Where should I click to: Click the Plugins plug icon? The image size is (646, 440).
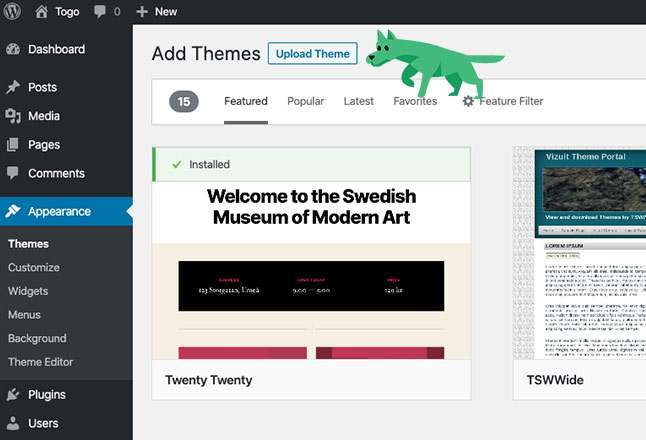(13, 395)
